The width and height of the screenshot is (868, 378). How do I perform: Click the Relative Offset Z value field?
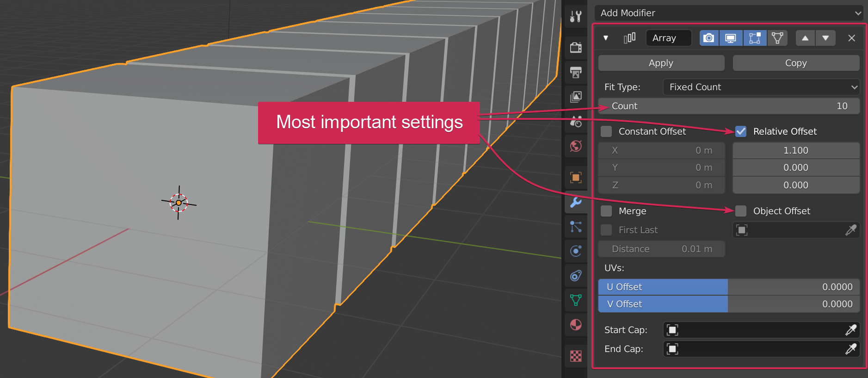[796, 185]
